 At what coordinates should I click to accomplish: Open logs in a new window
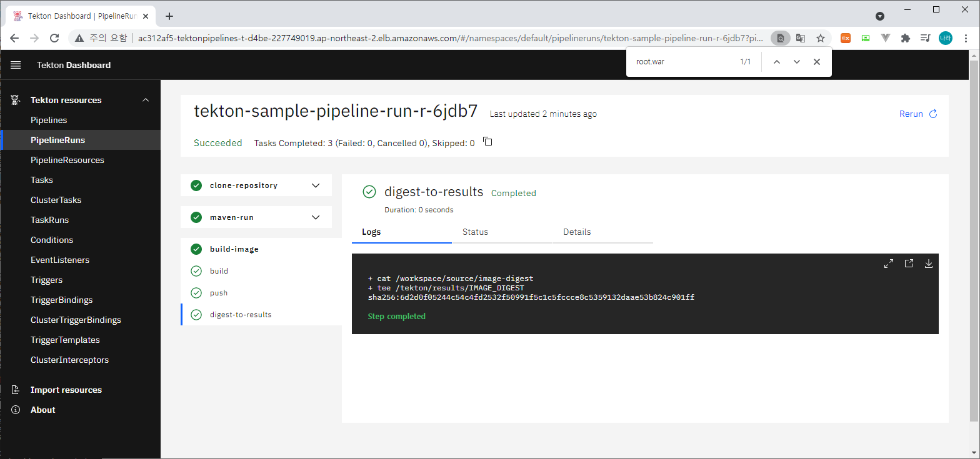[909, 264]
